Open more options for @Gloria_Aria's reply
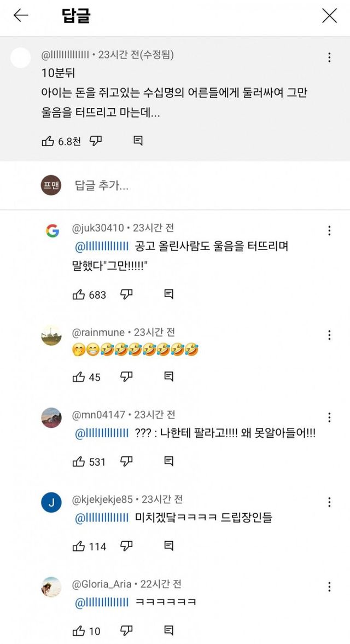This screenshot has height=644, width=350. point(329,587)
